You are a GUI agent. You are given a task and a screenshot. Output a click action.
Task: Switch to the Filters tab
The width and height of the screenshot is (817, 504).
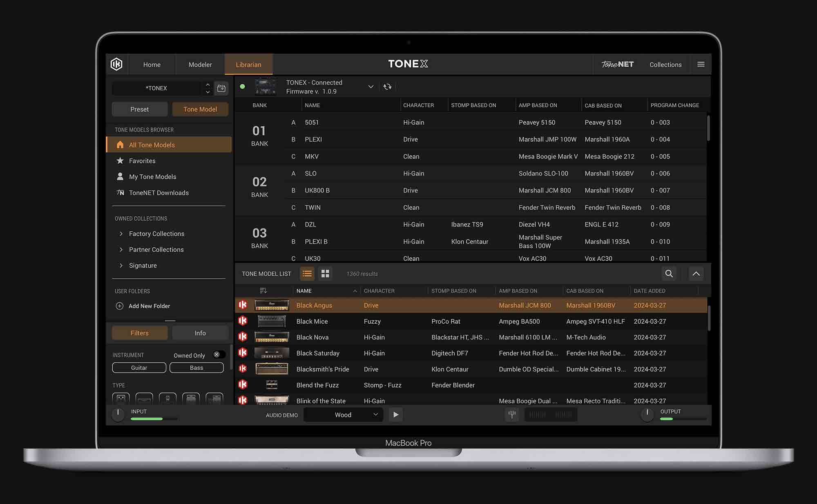click(x=139, y=333)
